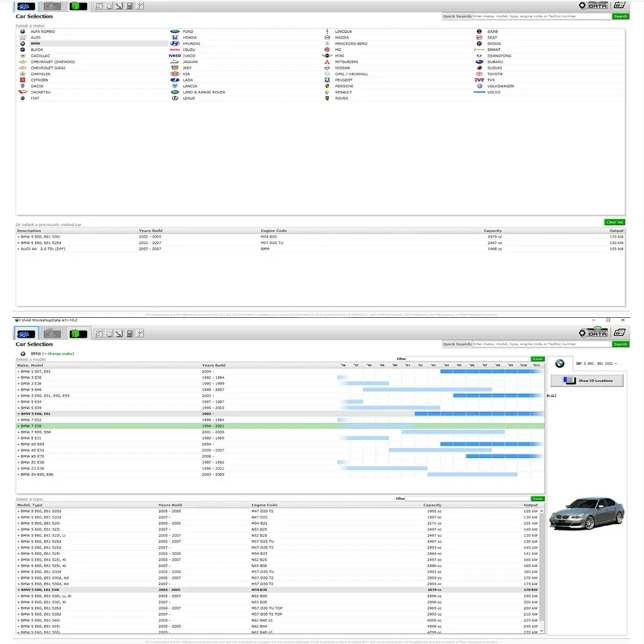Click the BMW Z4 E85, E86 production timeline bar
The image size is (644, 644).
(472, 475)
